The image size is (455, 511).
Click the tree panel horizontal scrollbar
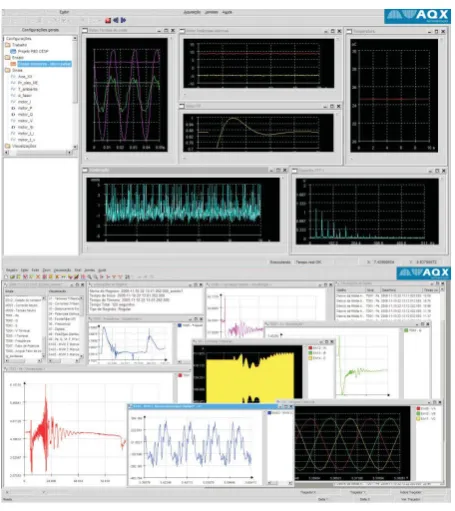[x=38, y=153]
